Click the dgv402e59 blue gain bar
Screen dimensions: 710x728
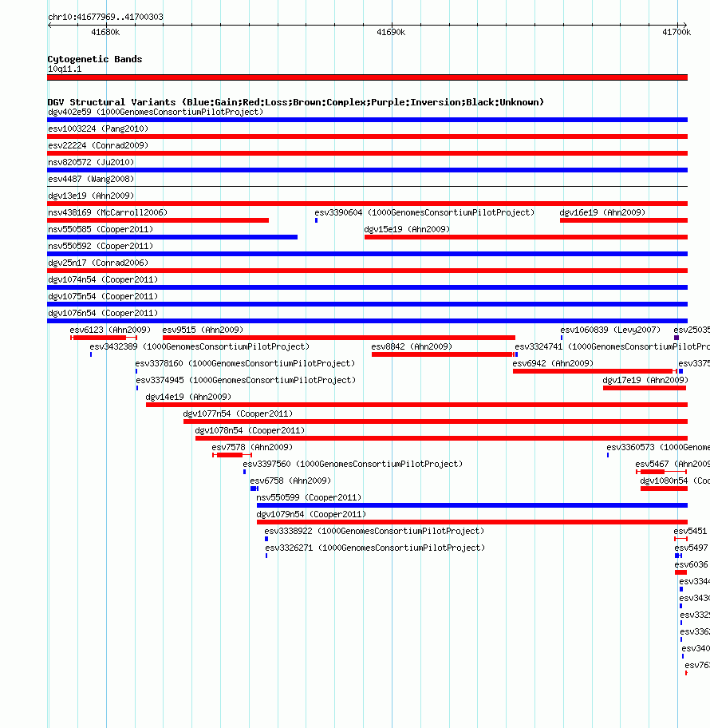coord(367,120)
